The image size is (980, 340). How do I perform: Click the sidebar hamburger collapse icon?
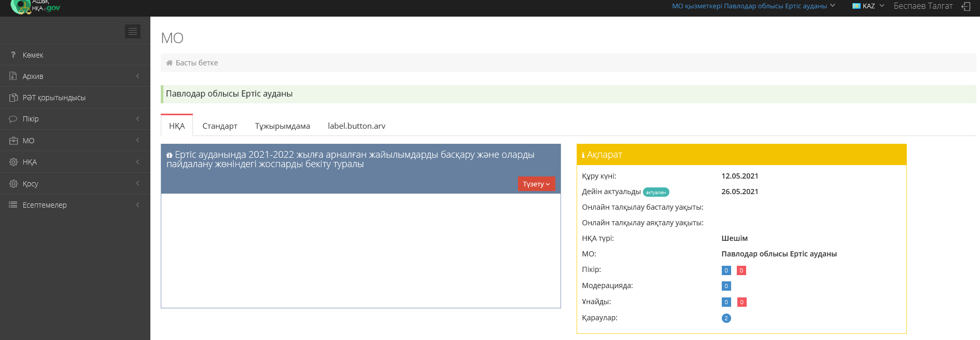click(133, 32)
